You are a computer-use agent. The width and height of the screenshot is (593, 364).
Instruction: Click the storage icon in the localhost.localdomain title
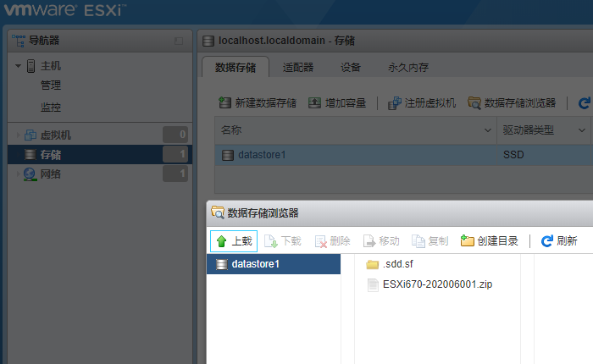(208, 41)
